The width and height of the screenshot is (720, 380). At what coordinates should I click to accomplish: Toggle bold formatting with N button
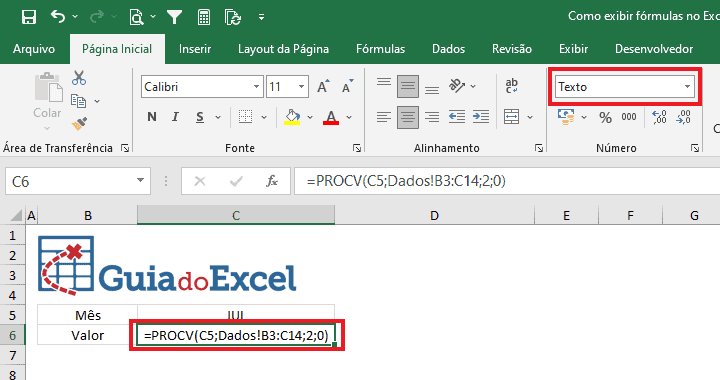[x=152, y=117]
